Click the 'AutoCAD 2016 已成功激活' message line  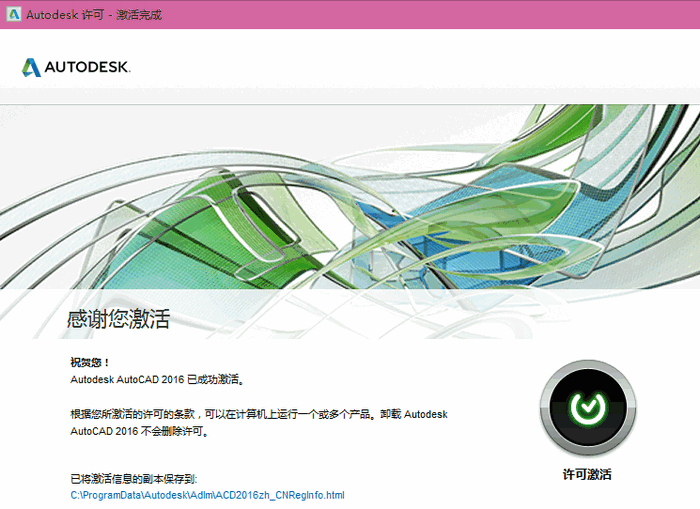(157, 380)
